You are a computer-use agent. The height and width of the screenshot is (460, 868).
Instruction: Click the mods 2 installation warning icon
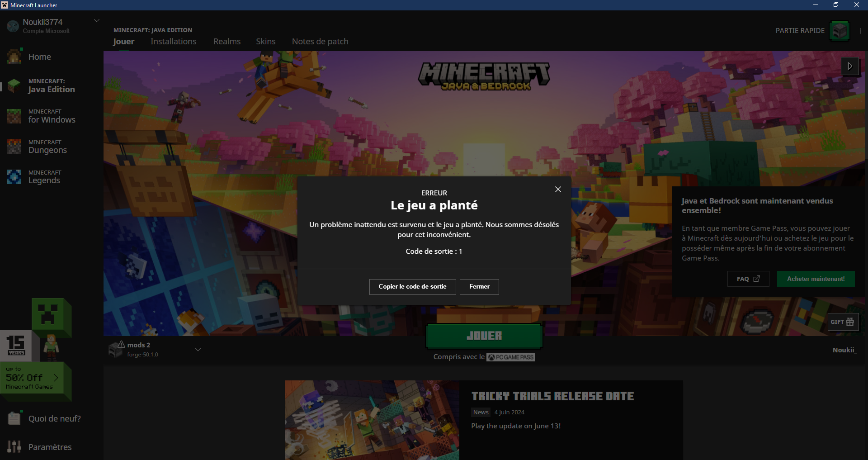[x=121, y=345]
